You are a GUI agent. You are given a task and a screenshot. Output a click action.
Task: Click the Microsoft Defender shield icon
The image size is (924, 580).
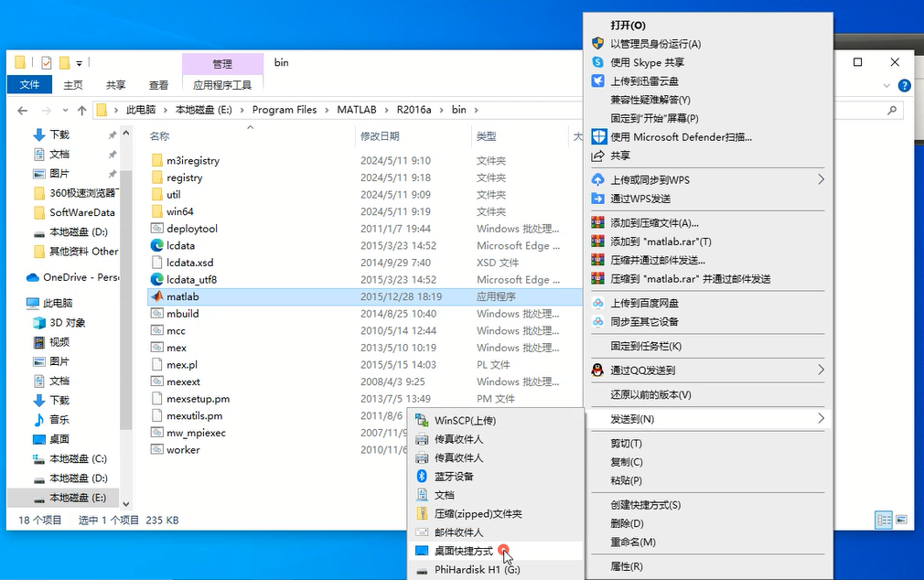point(598,136)
